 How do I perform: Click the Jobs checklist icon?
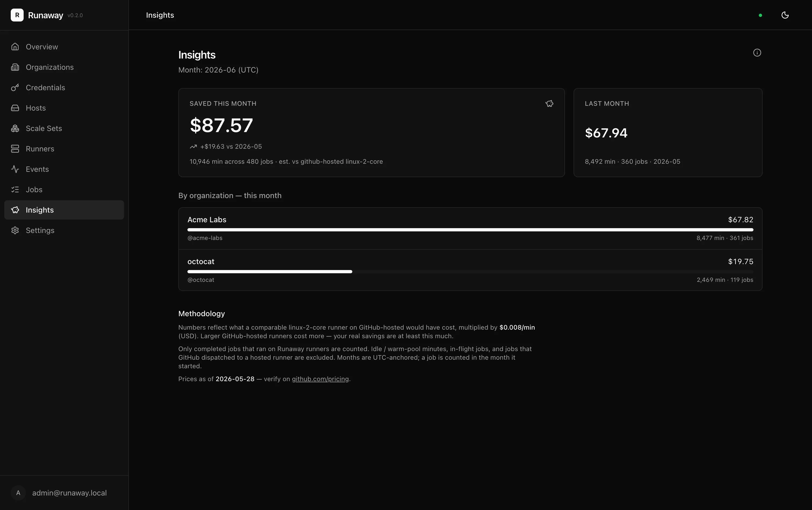pyautogui.click(x=15, y=190)
